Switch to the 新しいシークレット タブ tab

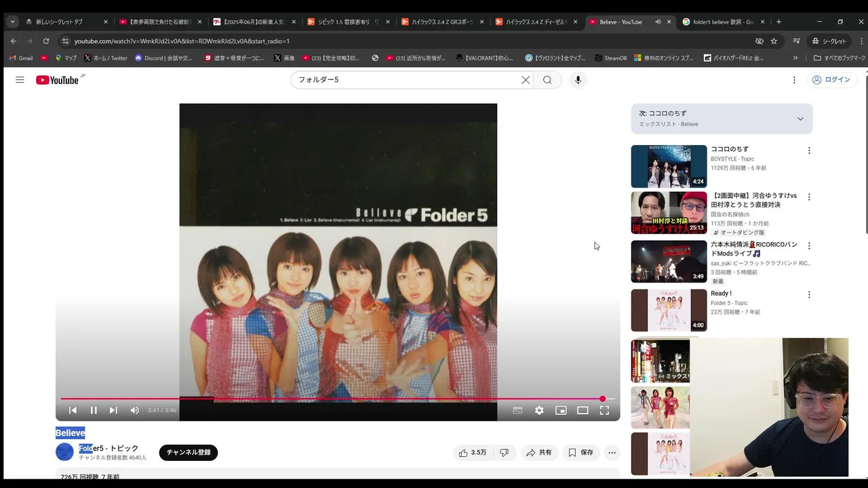(66, 22)
